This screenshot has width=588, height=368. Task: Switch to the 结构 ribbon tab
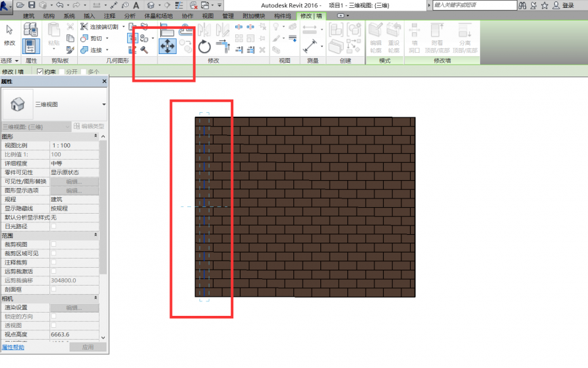click(x=49, y=16)
